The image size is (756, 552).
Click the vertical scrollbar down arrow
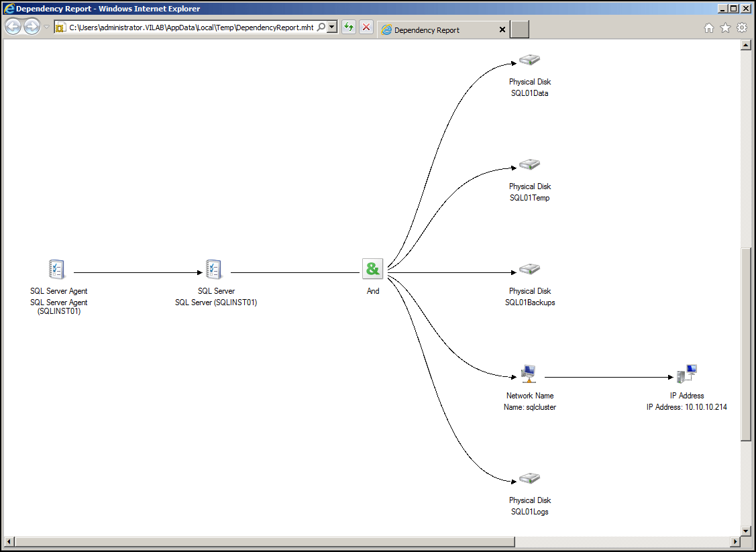coord(746,531)
